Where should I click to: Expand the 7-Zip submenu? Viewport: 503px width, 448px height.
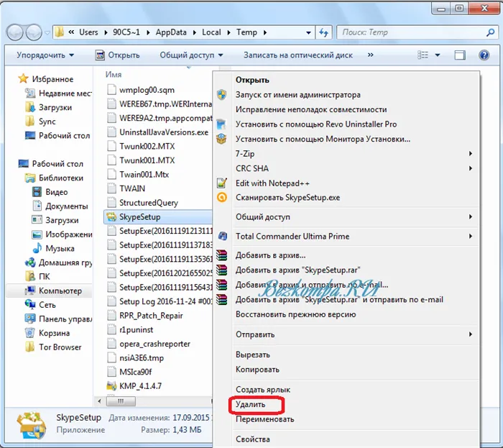470,153
